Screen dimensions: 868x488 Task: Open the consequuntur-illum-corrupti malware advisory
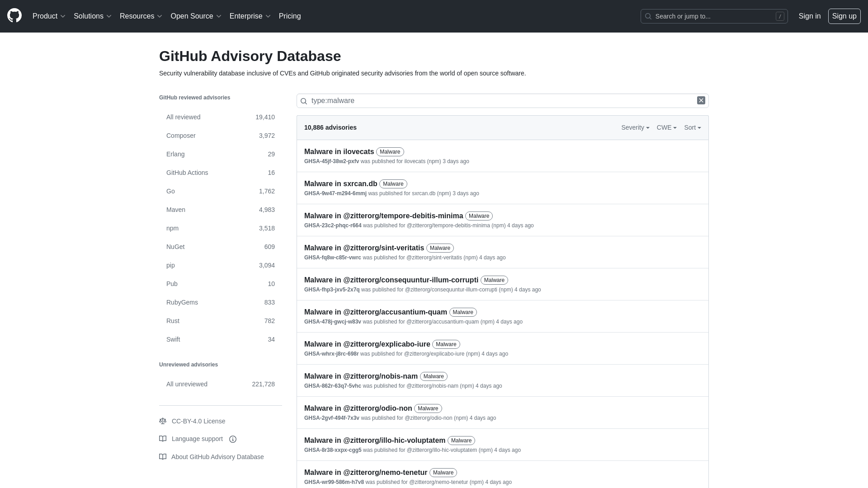coord(391,280)
